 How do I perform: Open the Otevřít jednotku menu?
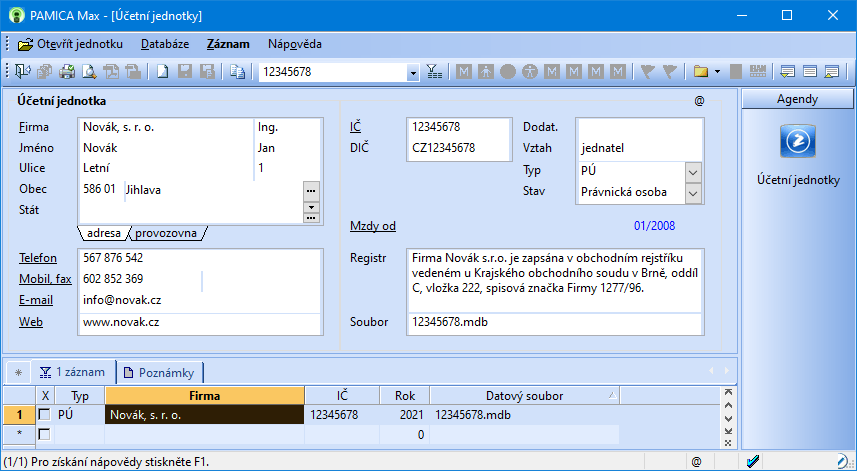pyautogui.click(x=71, y=44)
